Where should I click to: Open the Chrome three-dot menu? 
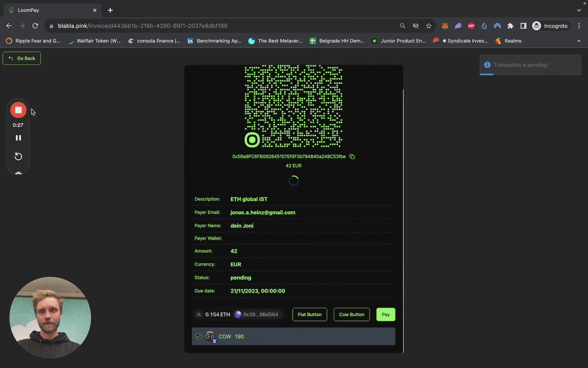tap(579, 26)
